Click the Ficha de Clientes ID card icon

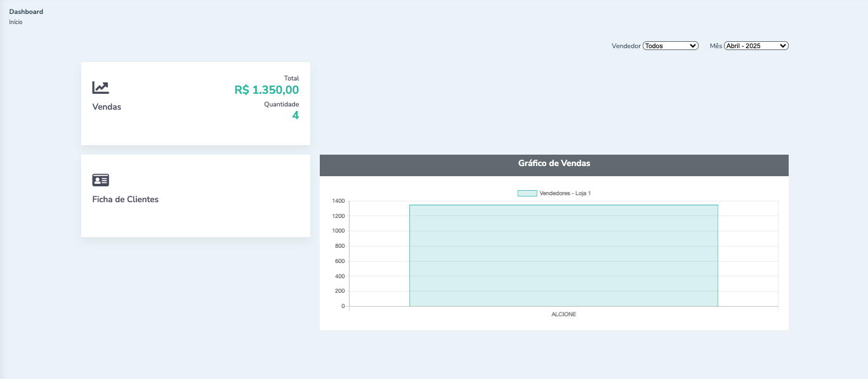tap(100, 180)
